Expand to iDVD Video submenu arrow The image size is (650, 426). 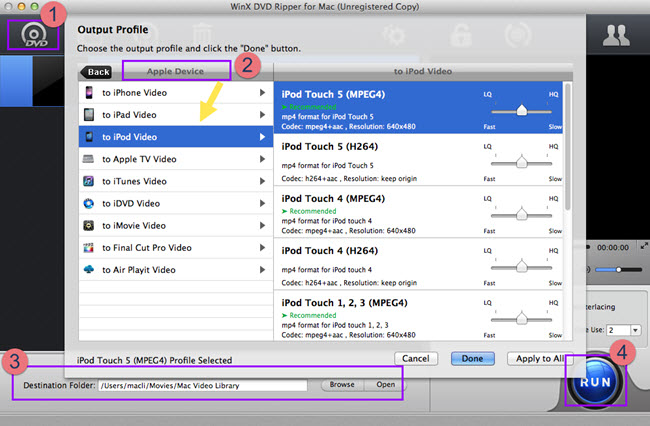pyautogui.click(x=262, y=203)
